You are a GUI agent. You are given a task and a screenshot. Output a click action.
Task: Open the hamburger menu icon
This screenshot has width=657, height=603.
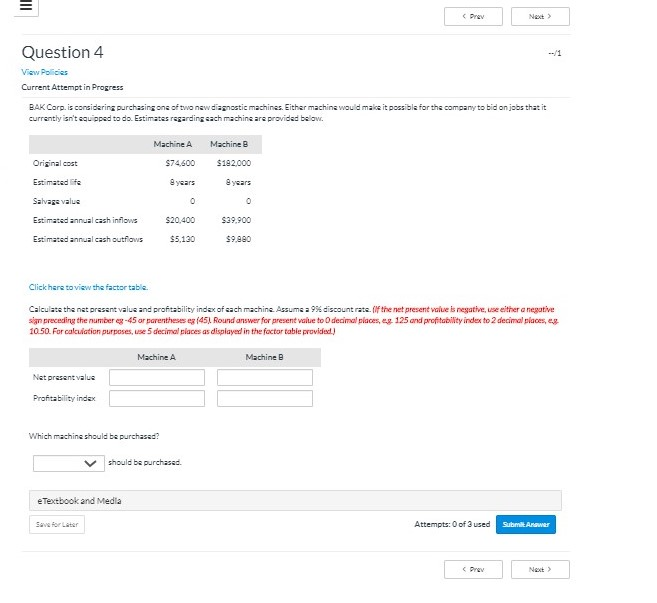click(26, 5)
